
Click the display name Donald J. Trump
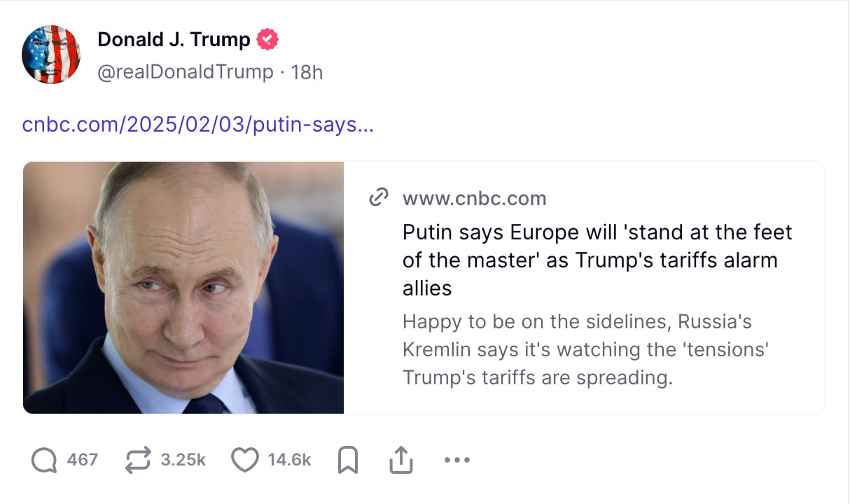174,40
